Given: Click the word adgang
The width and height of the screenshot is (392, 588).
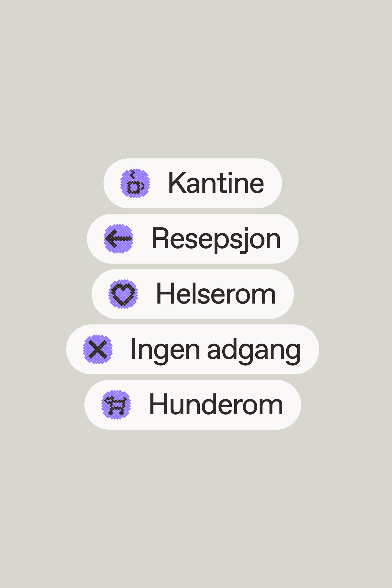Looking at the screenshot, I should pos(254,351).
